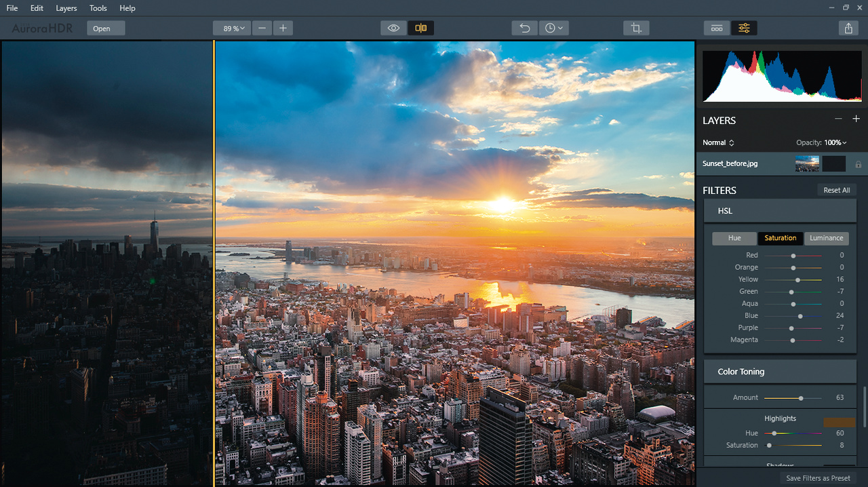Select the crop tool

636,28
